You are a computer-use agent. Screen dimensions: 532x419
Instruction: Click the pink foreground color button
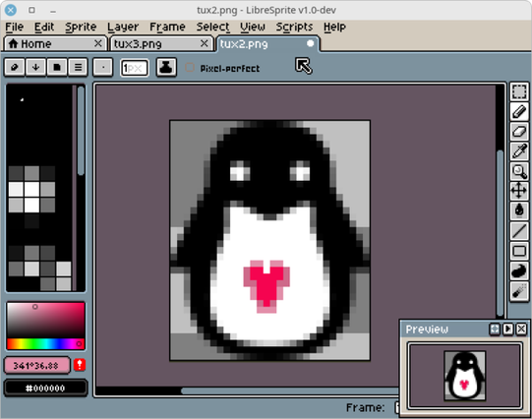(37, 365)
